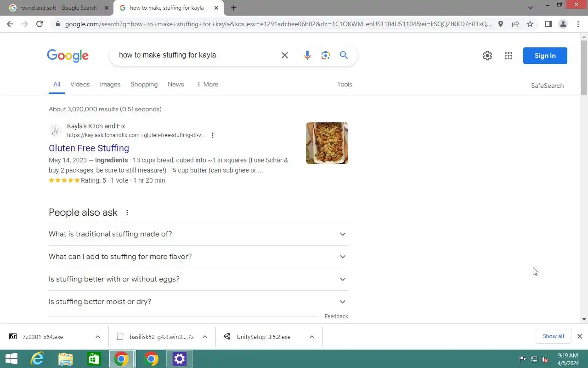Click the Kayla's Kitch and Fix site favicon

coord(55,131)
